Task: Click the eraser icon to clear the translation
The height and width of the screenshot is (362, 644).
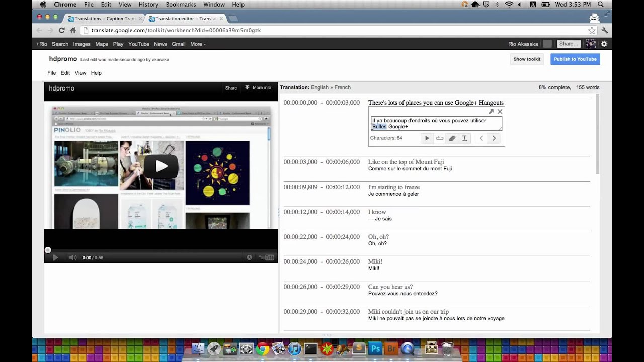Action: 452,138
